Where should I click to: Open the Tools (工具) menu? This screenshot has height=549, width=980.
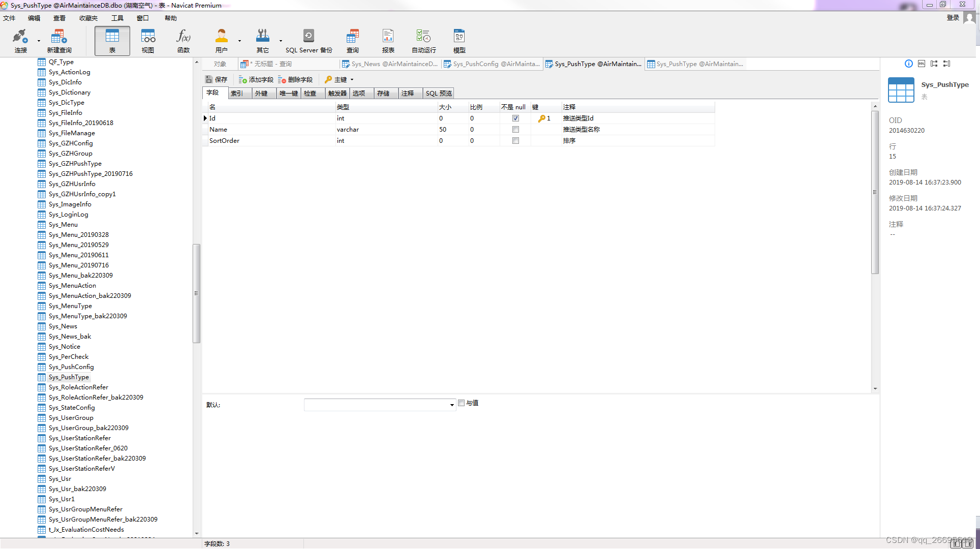(x=117, y=18)
